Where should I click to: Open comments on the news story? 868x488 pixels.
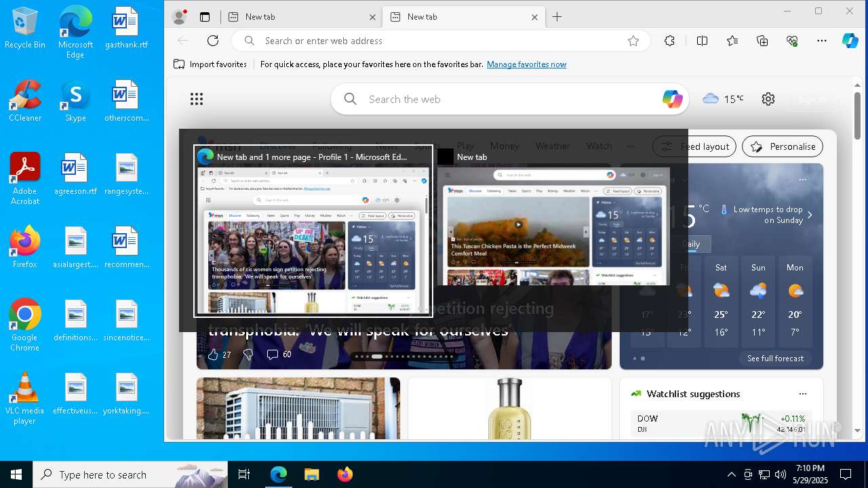click(x=279, y=354)
